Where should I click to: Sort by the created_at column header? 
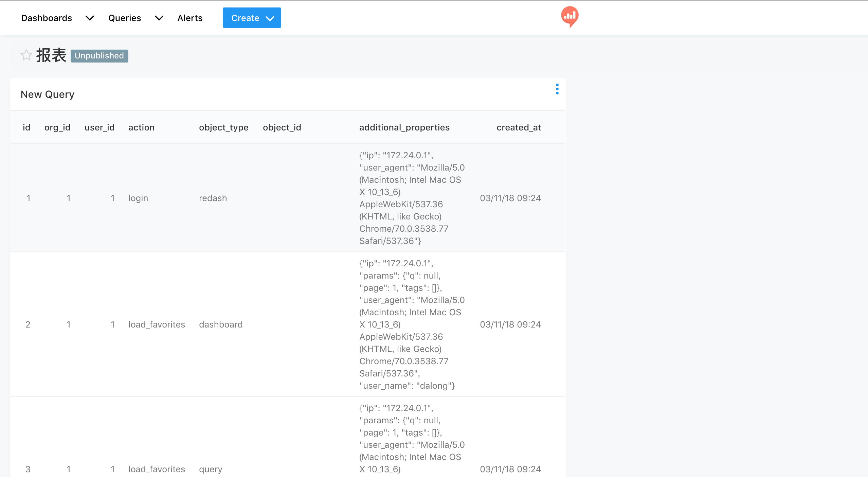pos(519,127)
